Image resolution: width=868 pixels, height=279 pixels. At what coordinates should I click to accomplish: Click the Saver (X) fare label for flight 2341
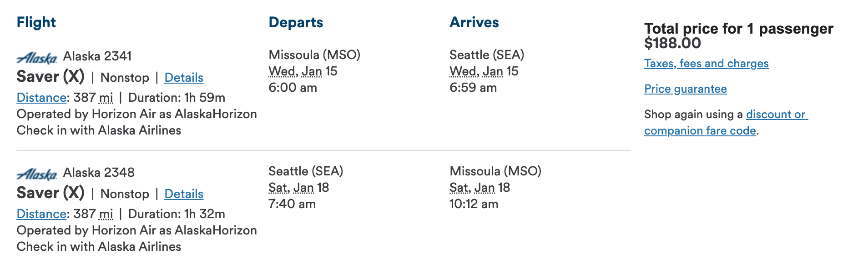[x=50, y=77]
